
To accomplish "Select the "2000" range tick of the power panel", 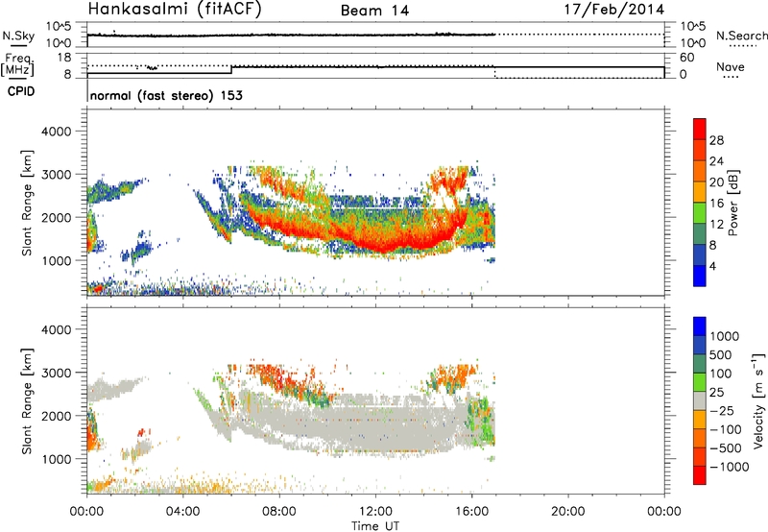I will 57,217.
